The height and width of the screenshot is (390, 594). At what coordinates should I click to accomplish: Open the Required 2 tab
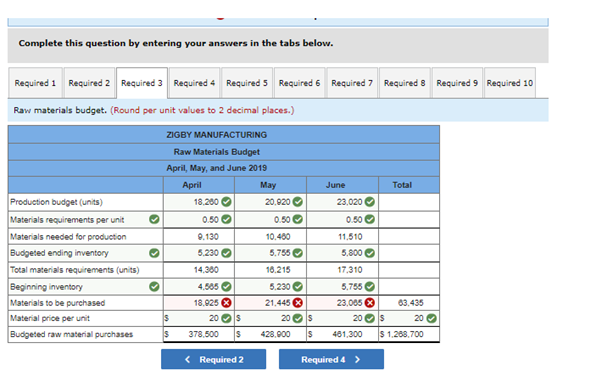(x=89, y=83)
